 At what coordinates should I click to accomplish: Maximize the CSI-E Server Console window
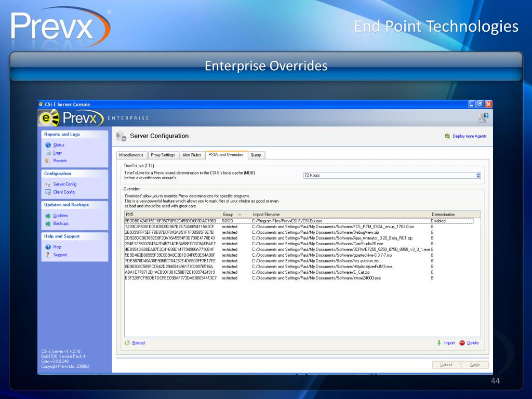click(x=480, y=104)
